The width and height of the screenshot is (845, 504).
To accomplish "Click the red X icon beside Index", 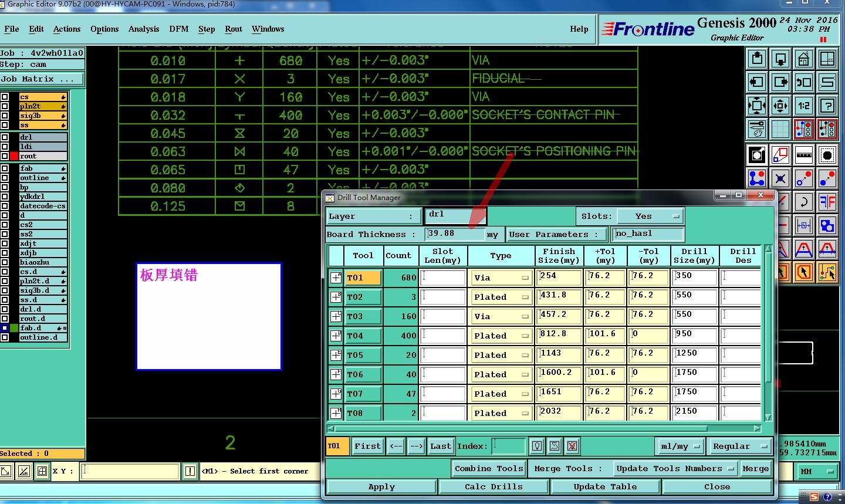I will coord(572,446).
